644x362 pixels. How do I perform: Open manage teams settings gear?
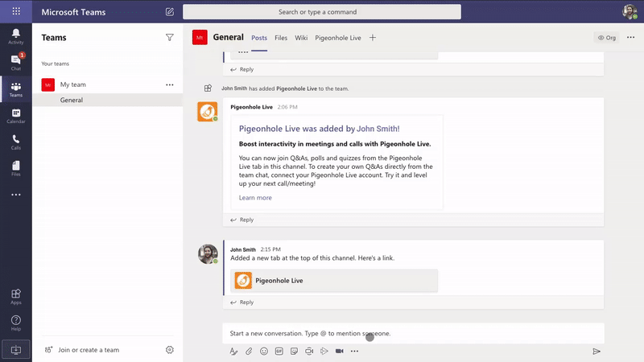coord(170,350)
